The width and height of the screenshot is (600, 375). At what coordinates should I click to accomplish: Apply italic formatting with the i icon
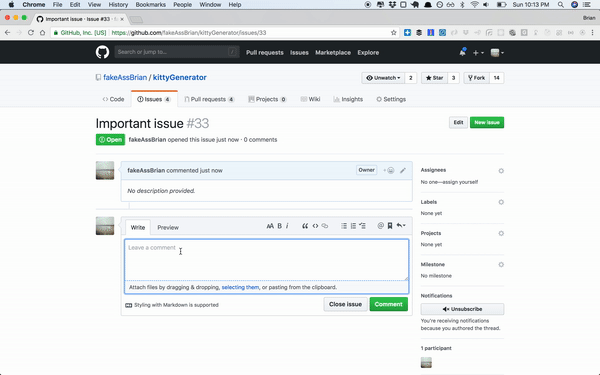pyautogui.click(x=287, y=226)
